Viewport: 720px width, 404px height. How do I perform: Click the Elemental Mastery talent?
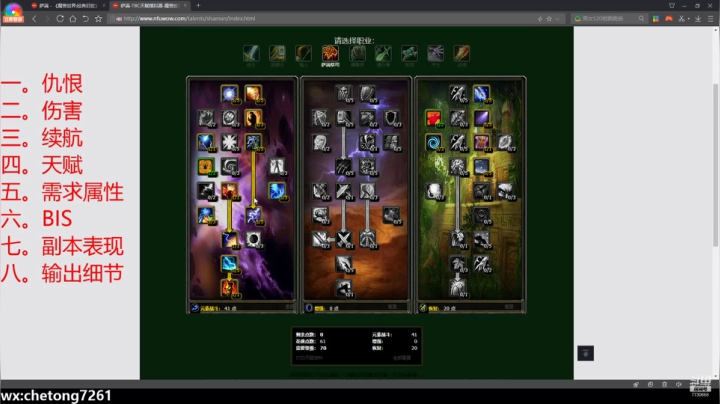pos(229,239)
